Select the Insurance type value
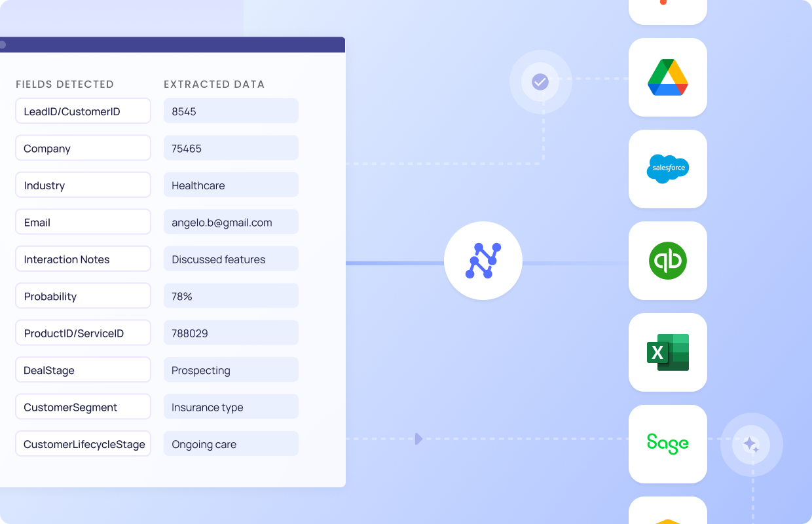The image size is (812, 524). click(x=231, y=407)
